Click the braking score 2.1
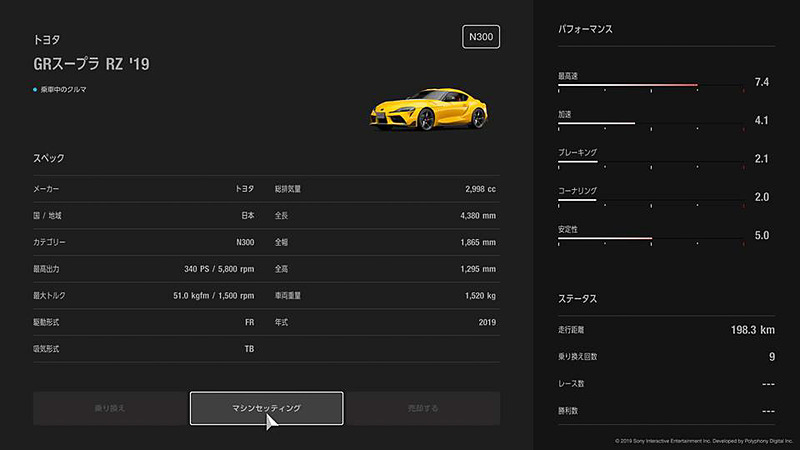 tap(762, 159)
